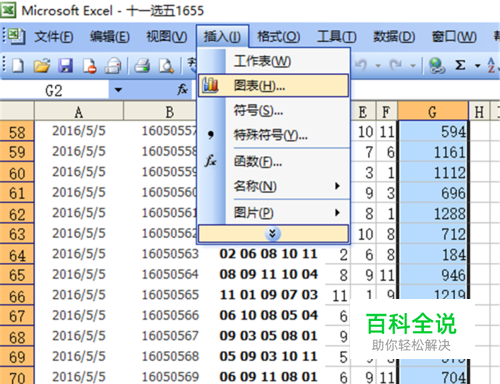Click the chart icon beside 图表(H)
The image size is (500, 384).
click(x=211, y=85)
